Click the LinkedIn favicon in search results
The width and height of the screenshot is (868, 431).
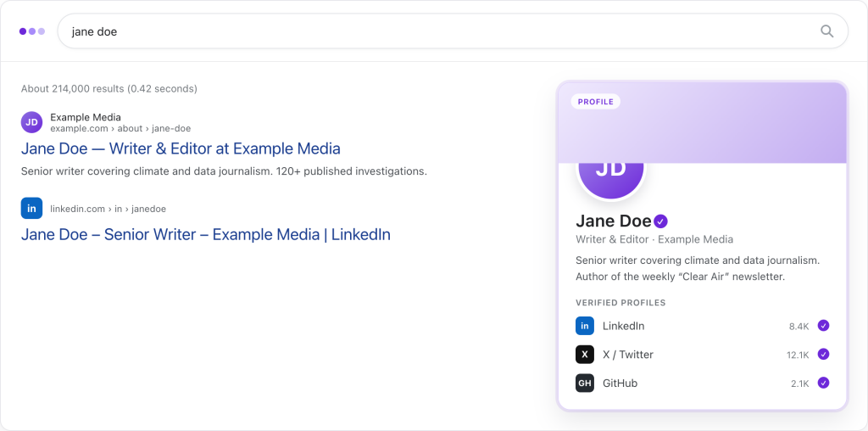(x=31, y=209)
